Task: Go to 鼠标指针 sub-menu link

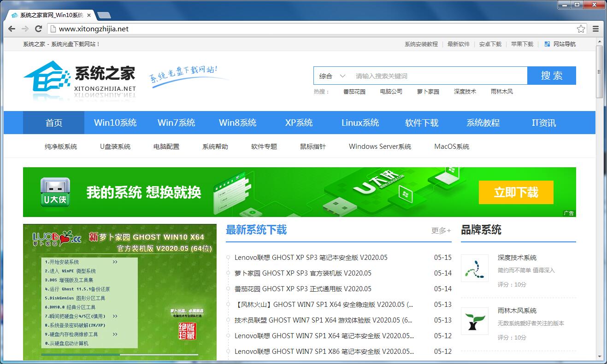Action: (x=313, y=147)
